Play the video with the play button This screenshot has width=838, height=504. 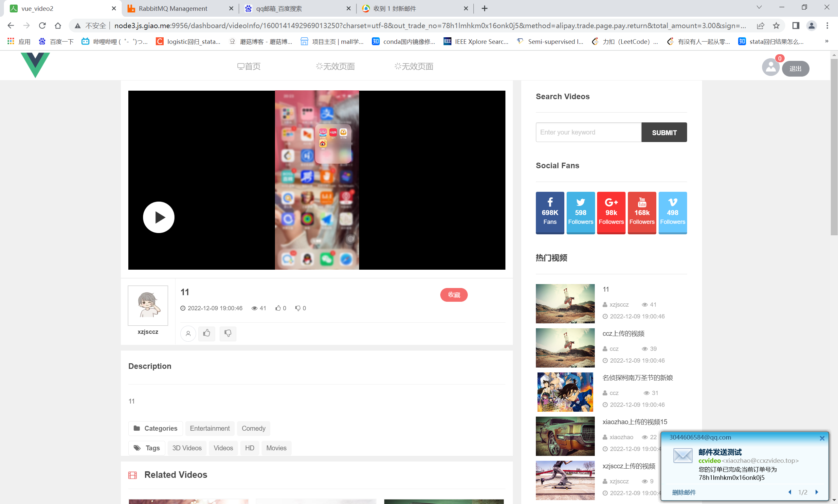pos(159,217)
